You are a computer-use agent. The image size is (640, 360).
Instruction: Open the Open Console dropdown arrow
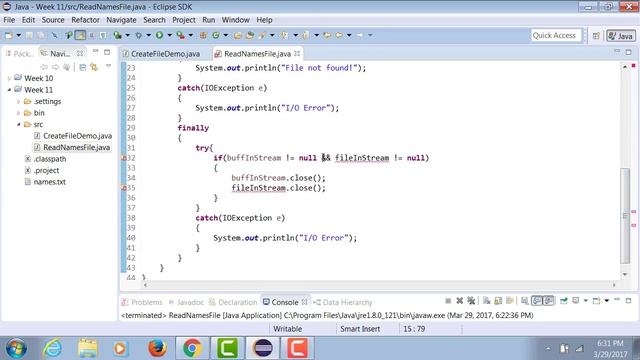(607, 301)
